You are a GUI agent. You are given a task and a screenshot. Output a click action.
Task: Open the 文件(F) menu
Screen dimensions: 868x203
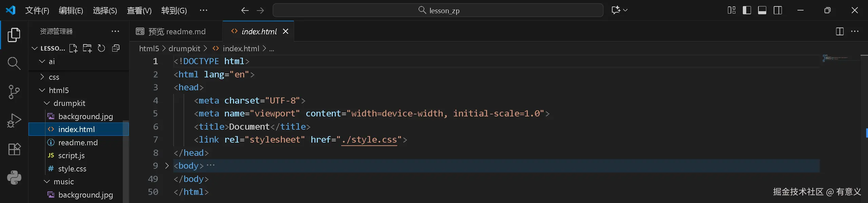(x=37, y=11)
